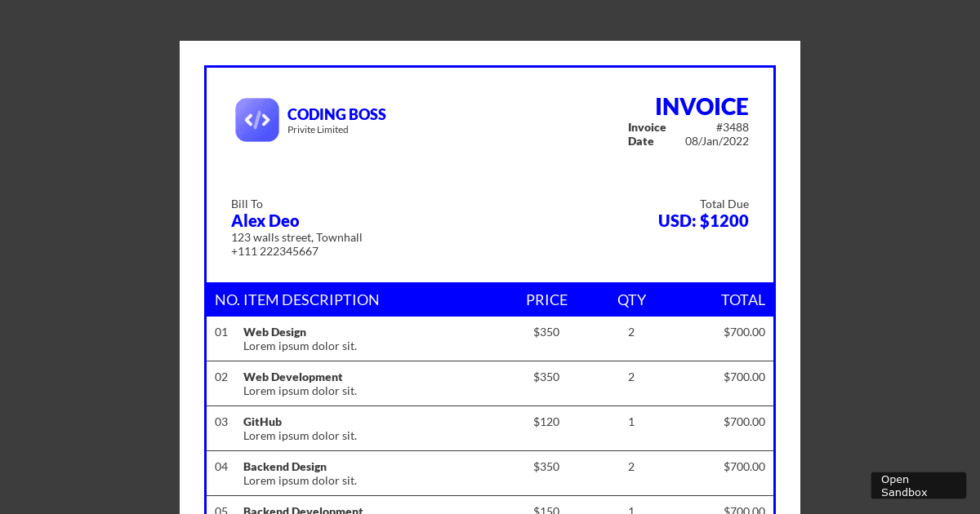The image size is (980, 514).
Task: Click the invoice date 08/Jan/2022
Action: pos(717,141)
